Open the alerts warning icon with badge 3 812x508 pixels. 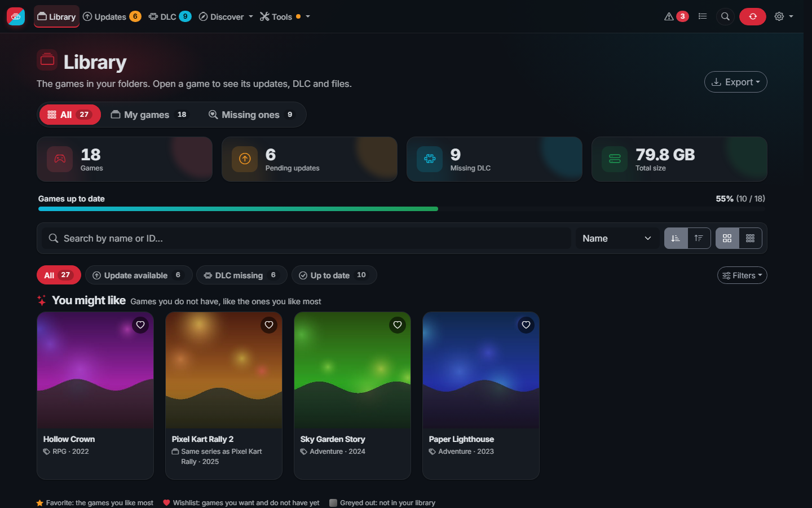[676, 16]
